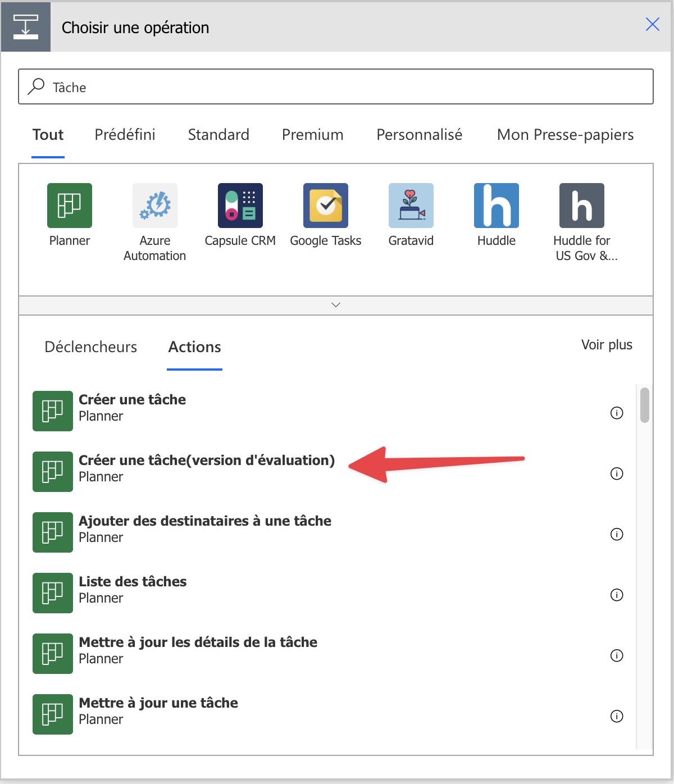
Task: Open the Capsule CRM connector
Action: coord(240,206)
